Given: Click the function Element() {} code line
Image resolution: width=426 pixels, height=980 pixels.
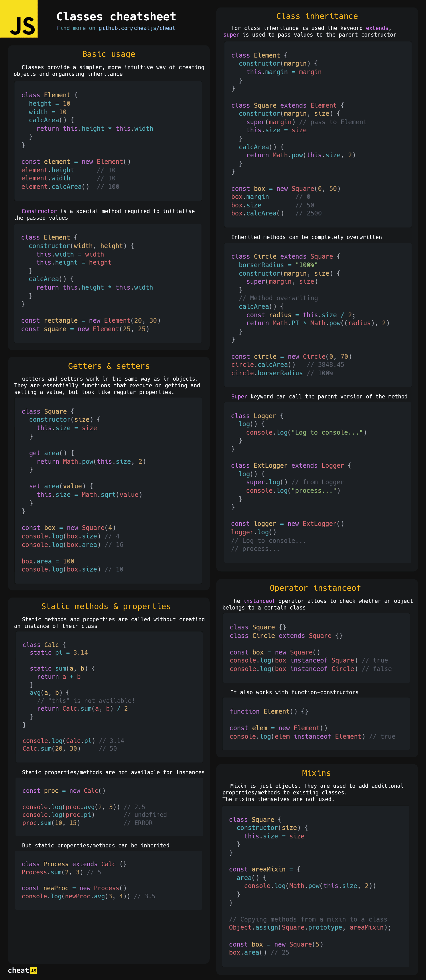Looking at the screenshot, I should pos(269,711).
